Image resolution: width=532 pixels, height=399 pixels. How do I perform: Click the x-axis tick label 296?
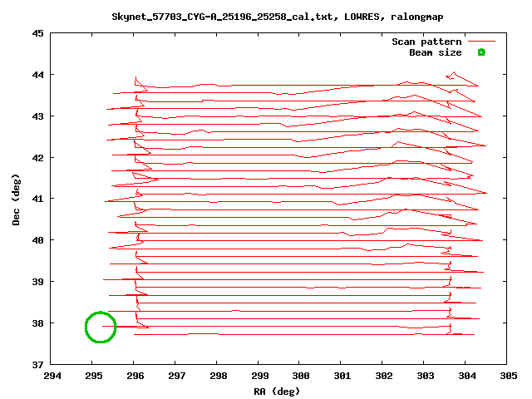coord(135,376)
